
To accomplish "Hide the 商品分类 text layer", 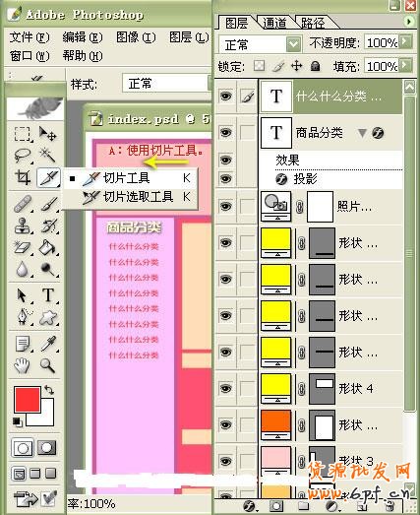I will pos(225,133).
